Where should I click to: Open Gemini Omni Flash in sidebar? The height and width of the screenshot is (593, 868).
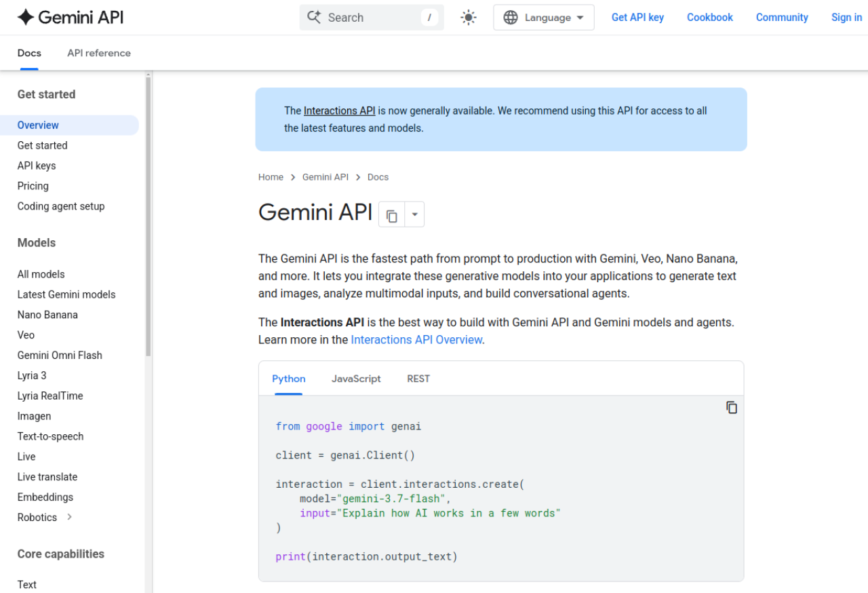[x=60, y=356]
